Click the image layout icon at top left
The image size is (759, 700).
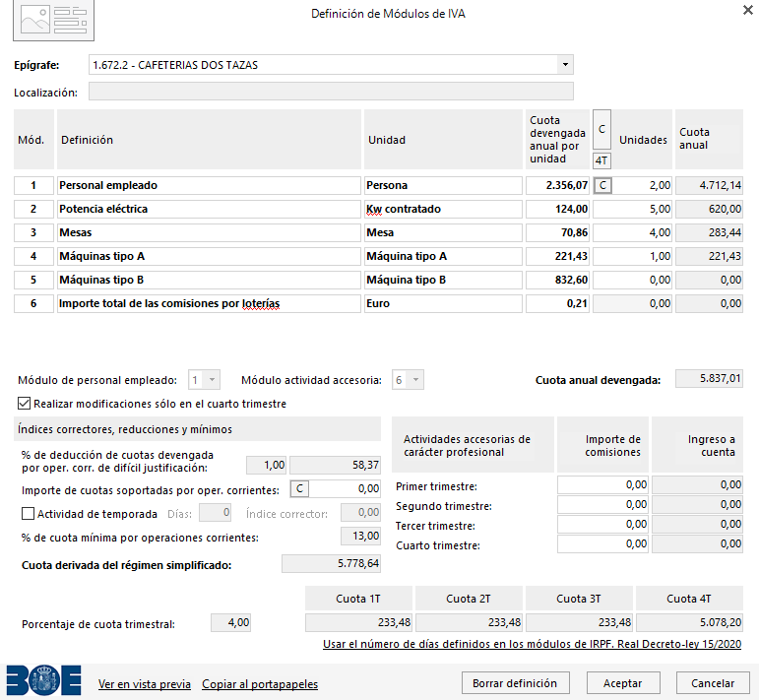tap(53, 20)
